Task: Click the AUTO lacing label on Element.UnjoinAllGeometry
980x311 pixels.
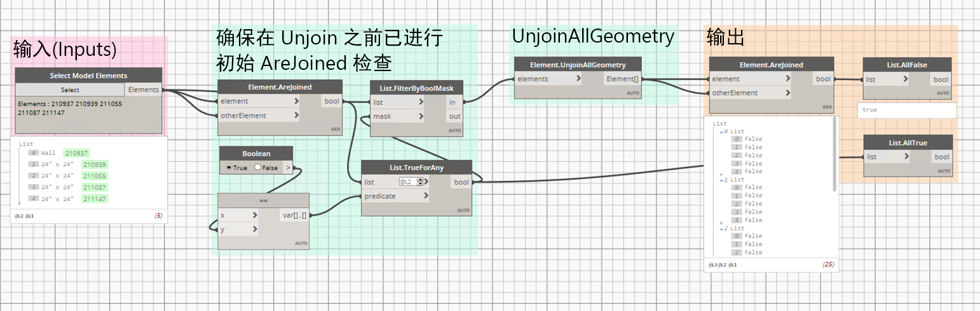Action: point(633,93)
